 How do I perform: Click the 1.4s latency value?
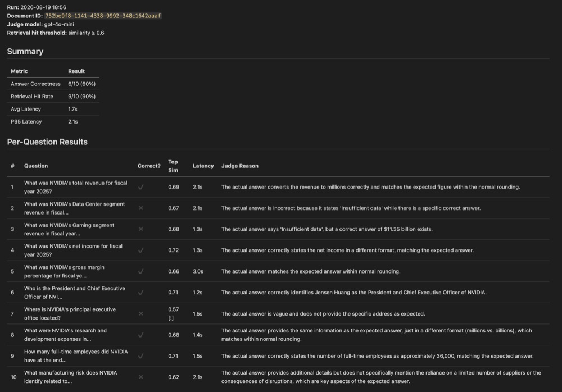tap(197, 335)
